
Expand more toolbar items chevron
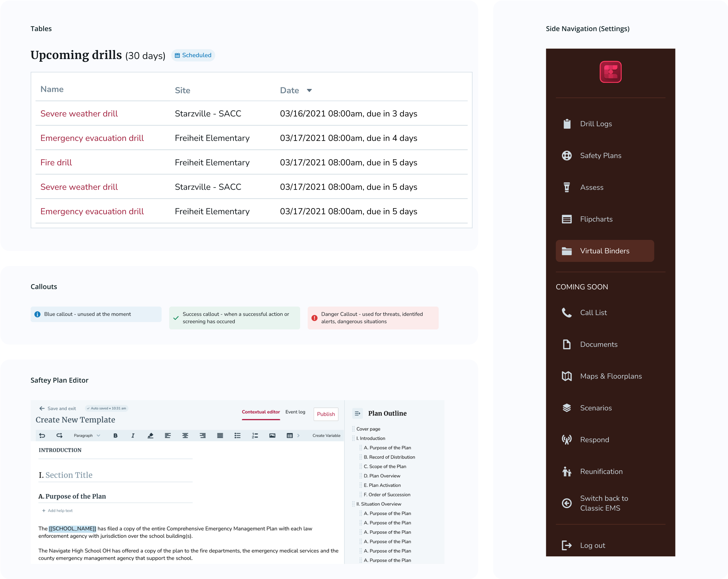(298, 435)
